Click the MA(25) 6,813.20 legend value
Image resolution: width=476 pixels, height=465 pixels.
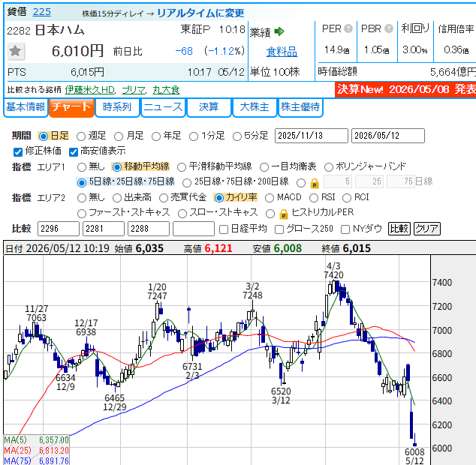click(54, 451)
